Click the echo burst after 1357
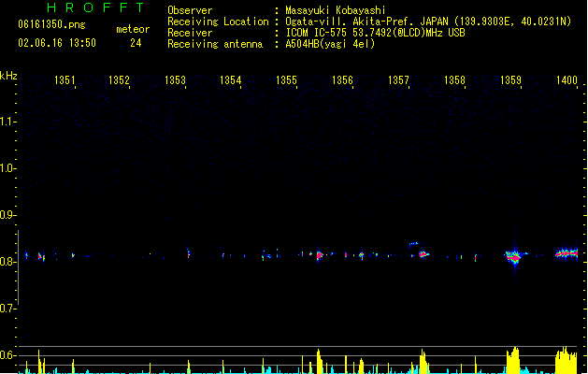This screenshot has width=588, height=374. [423, 254]
